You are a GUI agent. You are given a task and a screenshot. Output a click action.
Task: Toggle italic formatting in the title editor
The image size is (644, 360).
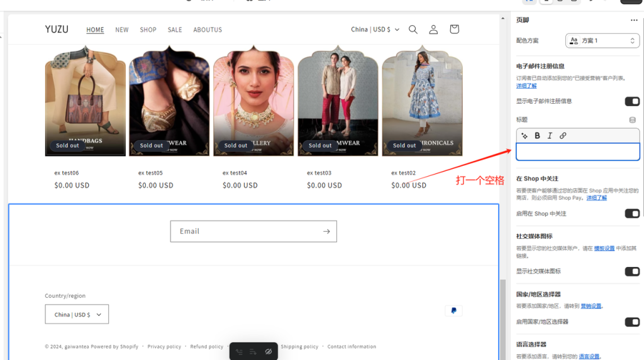[x=550, y=136]
